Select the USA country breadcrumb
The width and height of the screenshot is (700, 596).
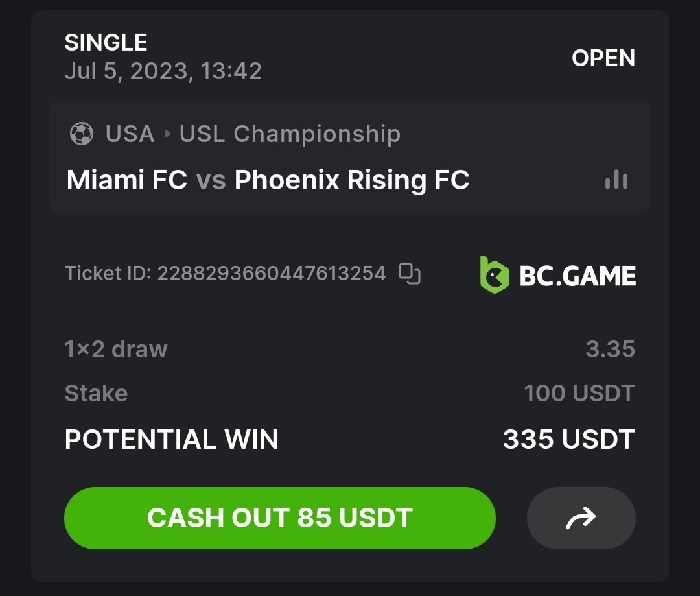[x=130, y=134]
